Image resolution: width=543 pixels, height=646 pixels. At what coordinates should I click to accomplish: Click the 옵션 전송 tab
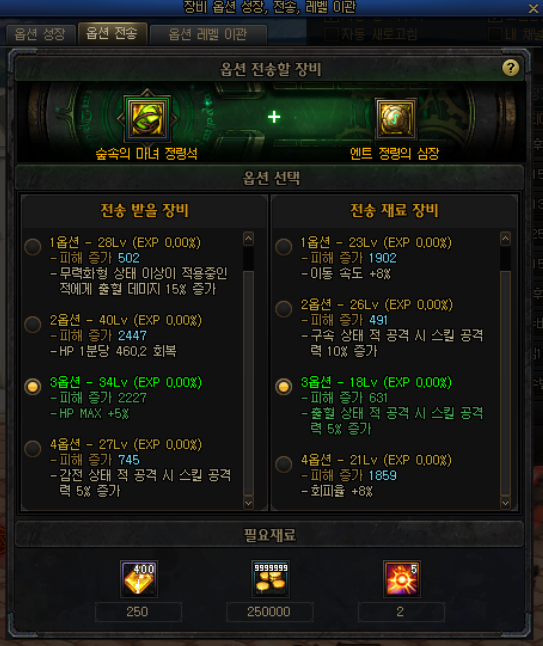click(112, 33)
